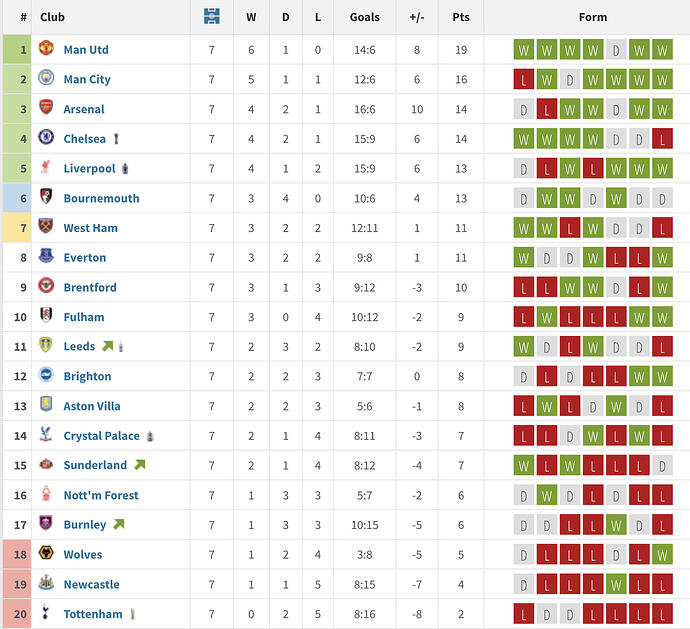Open the Bournemouth club link
This screenshot has width=690, height=629.
tap(101, 198)
